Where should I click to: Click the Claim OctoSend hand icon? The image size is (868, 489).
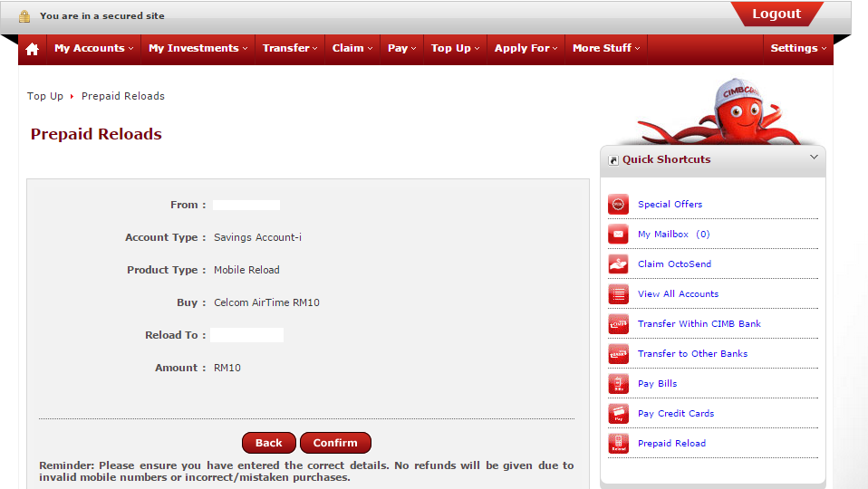tap(618, 264)
